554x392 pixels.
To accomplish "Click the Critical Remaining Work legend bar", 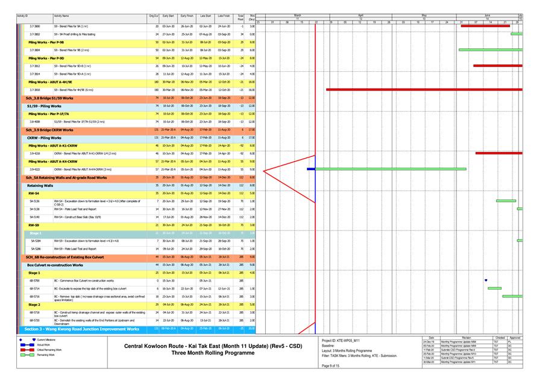I will click(28, 350).
